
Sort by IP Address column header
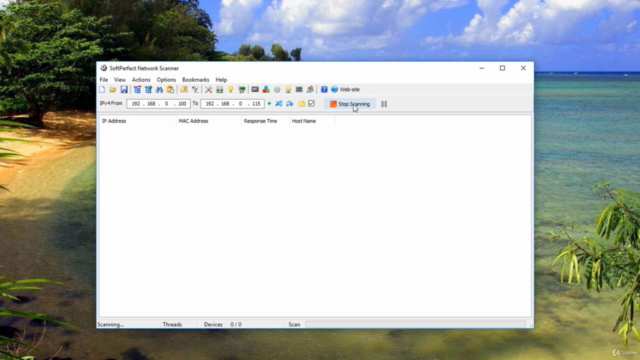[138, 121]
